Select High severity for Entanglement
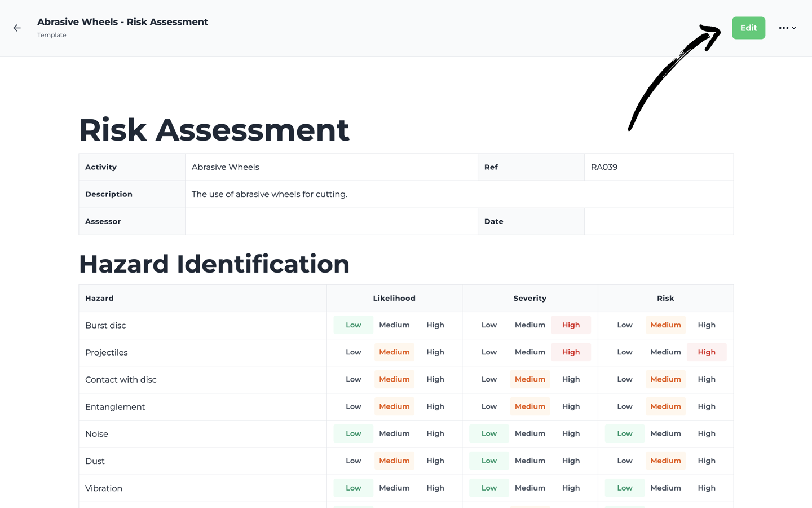 [571, 406]
